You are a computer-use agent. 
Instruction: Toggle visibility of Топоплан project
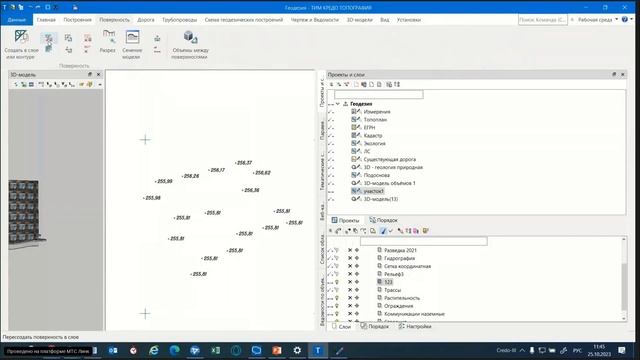coord(331,120)
